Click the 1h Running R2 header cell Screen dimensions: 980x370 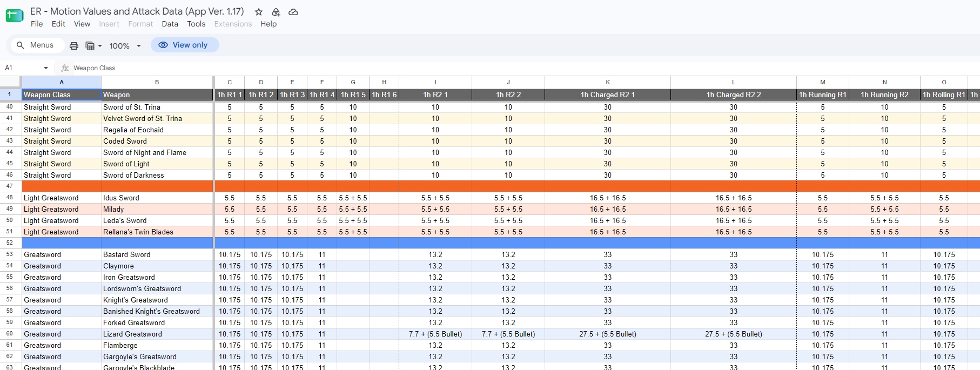[x=884, y=95]
